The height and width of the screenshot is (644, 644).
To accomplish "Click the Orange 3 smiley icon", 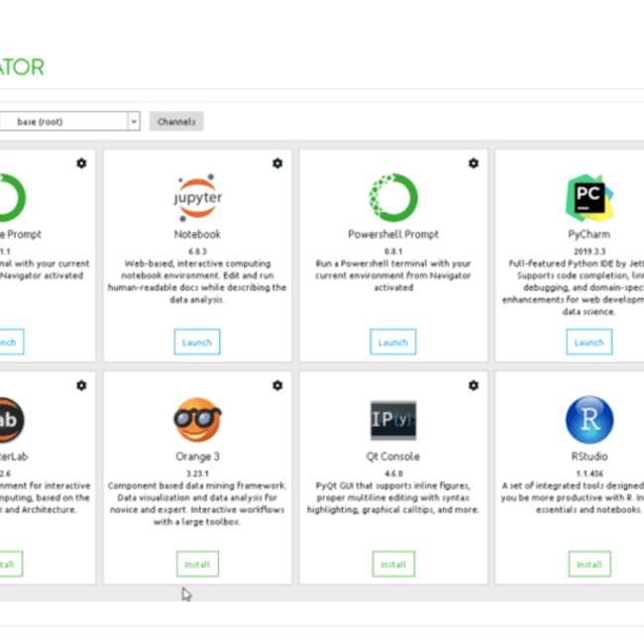I will point(197,420).
